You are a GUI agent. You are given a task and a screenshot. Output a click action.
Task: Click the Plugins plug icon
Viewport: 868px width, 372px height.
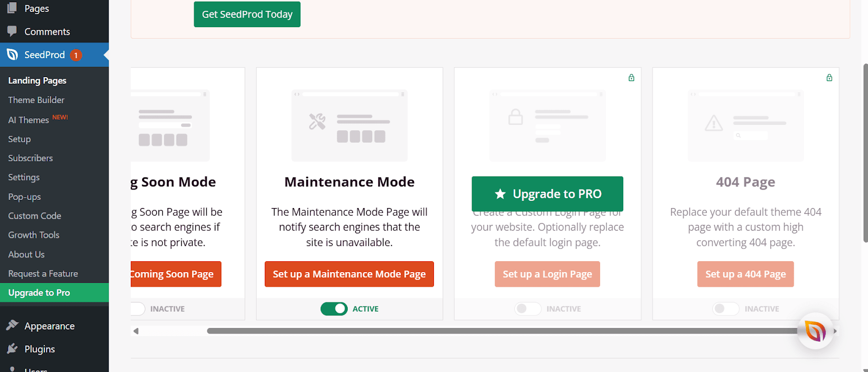pos(12,348)
